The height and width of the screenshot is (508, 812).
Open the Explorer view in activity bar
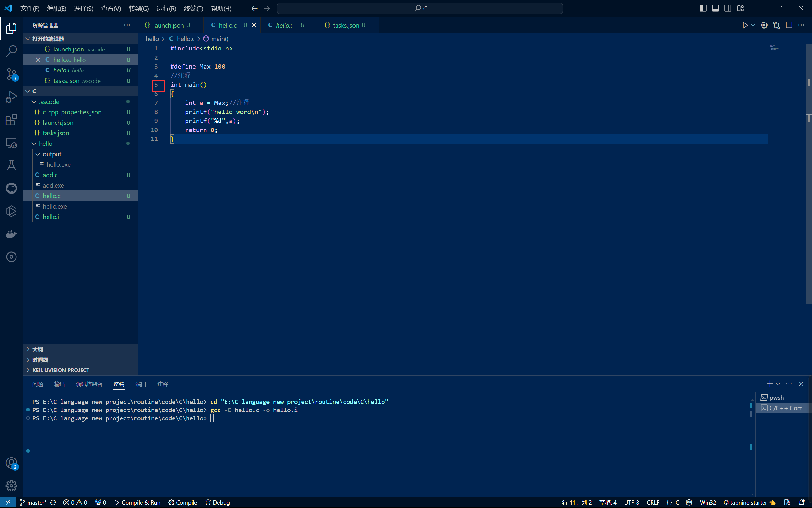click(x=11, y=28)
